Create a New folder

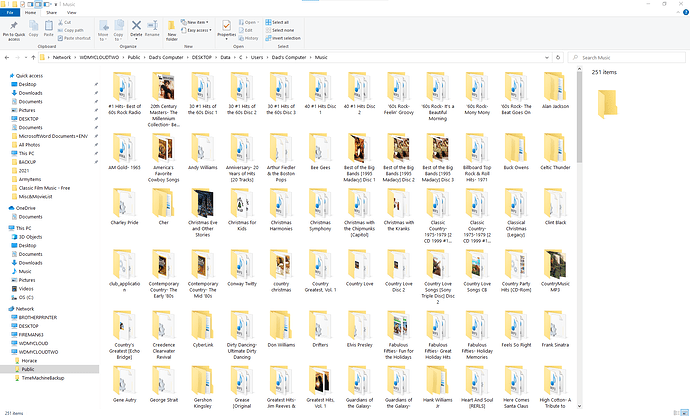172,30
